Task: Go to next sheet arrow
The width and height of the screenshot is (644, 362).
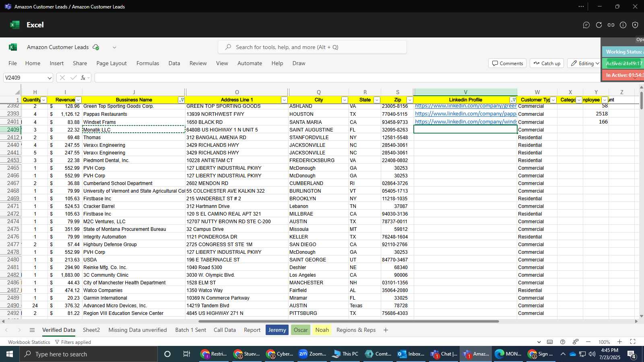Action: 19,330
